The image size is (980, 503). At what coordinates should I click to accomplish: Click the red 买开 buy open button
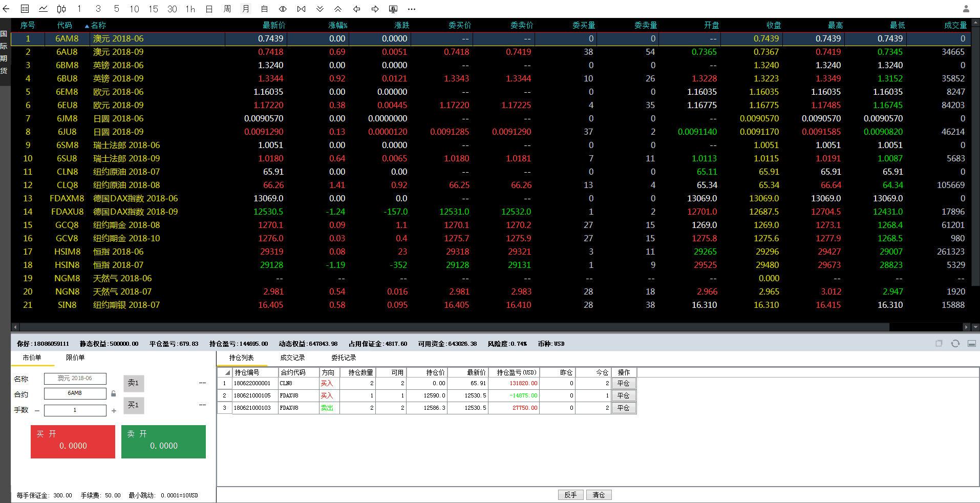coord(73,442)
